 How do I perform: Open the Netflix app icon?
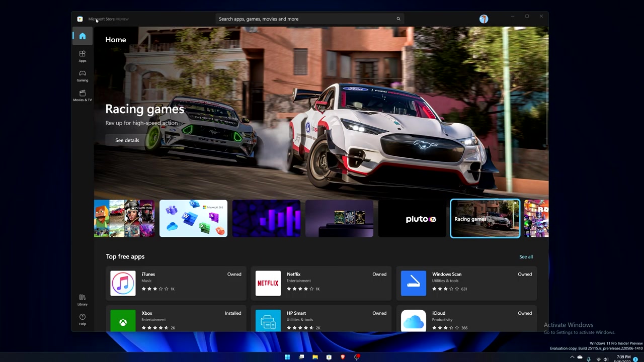click(268, 283)
